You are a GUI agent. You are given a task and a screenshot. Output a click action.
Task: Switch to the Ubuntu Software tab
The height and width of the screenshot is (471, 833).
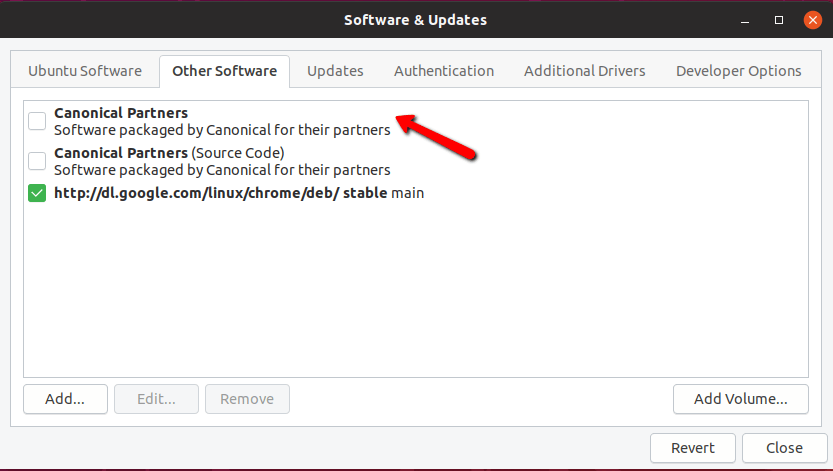coord(85,71)
